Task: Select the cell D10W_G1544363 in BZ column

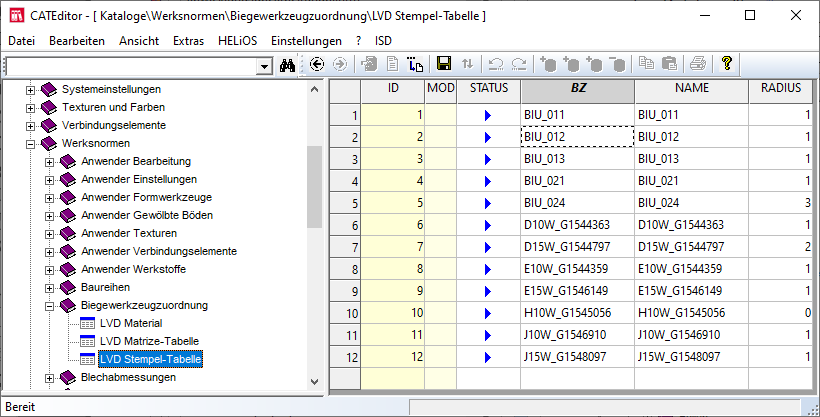Action: (577, 225)
